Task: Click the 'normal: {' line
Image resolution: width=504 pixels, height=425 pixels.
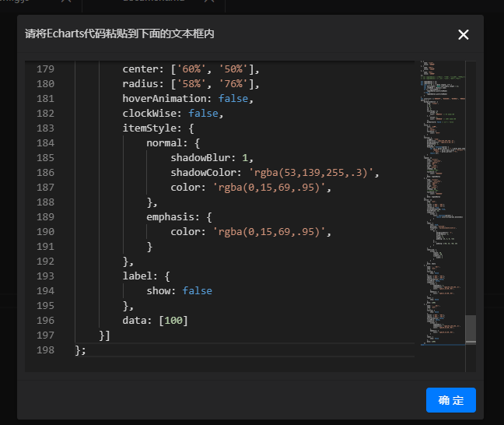Action: (173, 143)
